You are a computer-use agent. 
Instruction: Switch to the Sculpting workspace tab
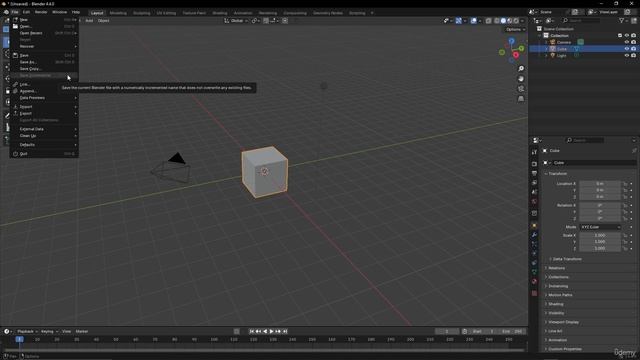click(x=142, y=13)
